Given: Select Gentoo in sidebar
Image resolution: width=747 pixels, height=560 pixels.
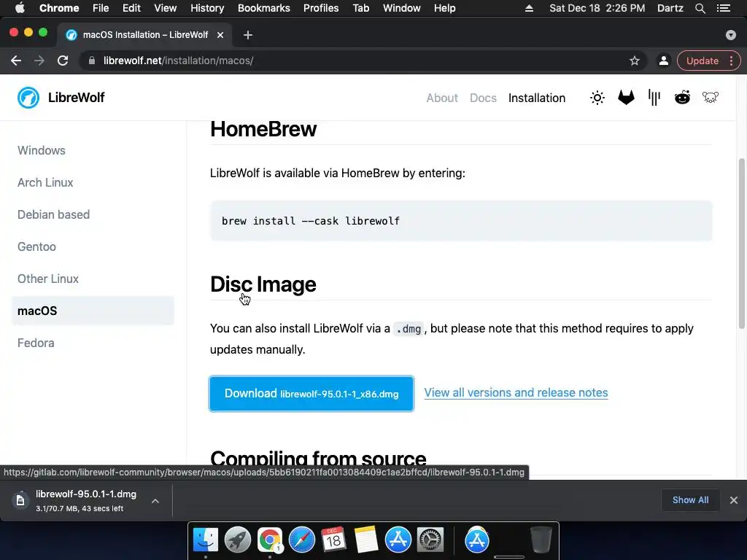Looking at the screenshot, I should point(36,246).
